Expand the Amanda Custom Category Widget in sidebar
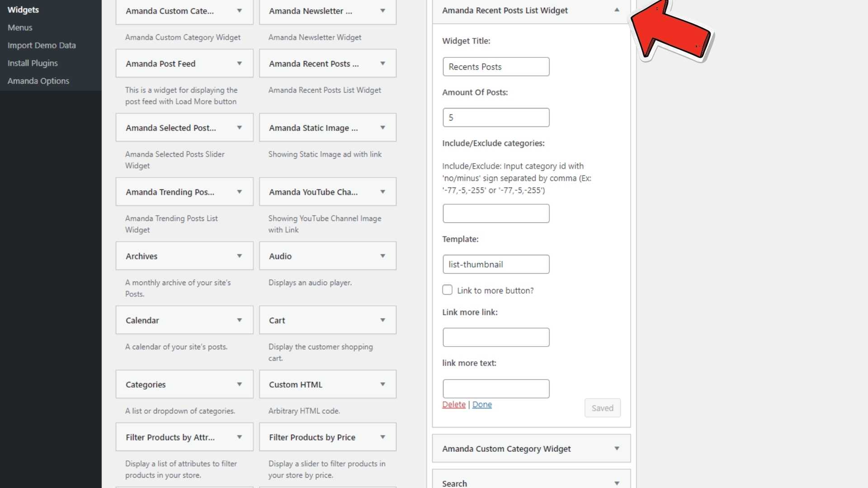 617,449
